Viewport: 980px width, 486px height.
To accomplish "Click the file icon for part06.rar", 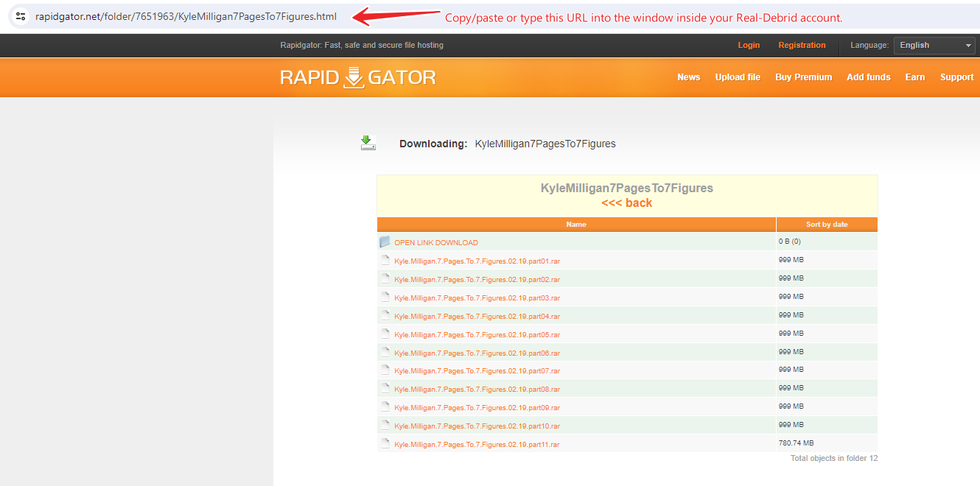I will pyautogui.click(x=385, y=352).
